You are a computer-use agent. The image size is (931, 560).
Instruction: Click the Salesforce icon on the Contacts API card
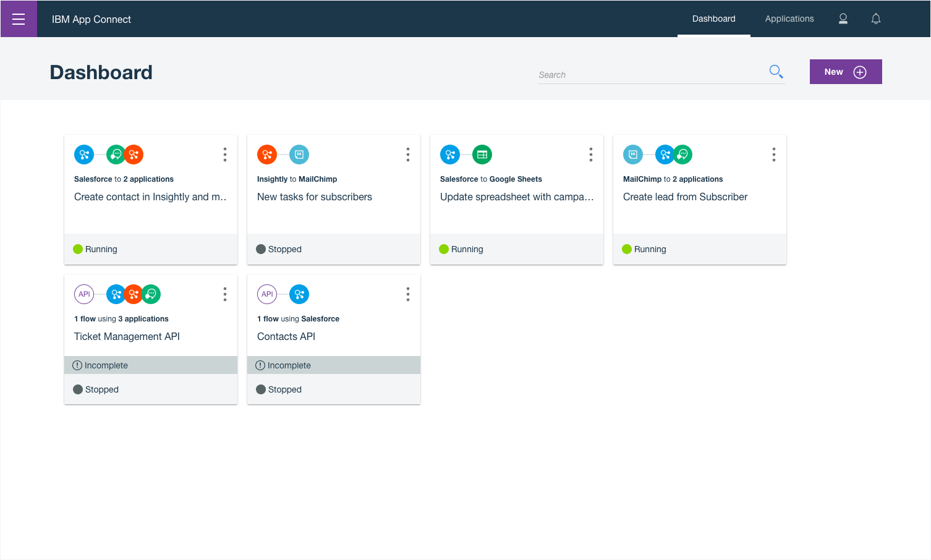pyautogui.click(x=299, y=294)
